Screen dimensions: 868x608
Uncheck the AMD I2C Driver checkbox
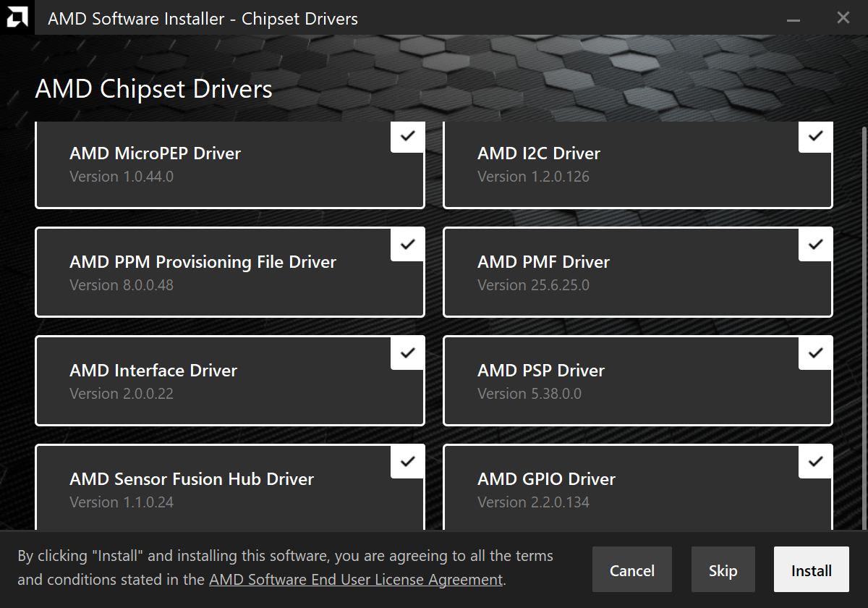pos(815,136)
